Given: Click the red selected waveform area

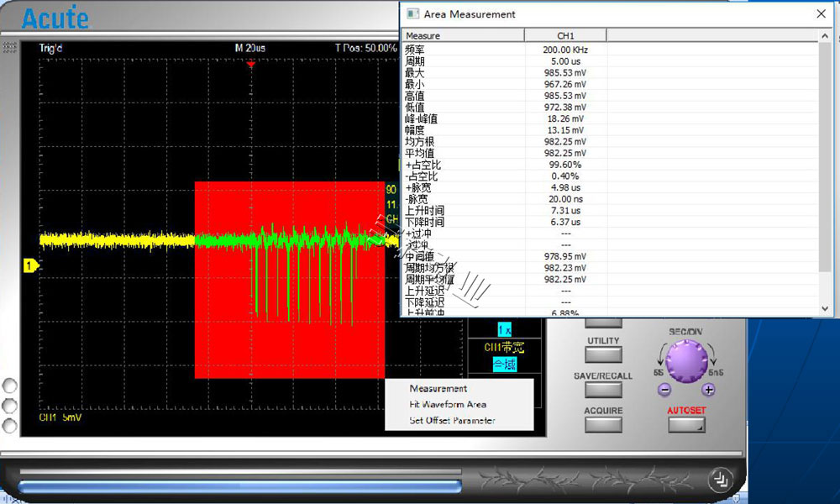Looking at the screenshot, I should [290, 280].
